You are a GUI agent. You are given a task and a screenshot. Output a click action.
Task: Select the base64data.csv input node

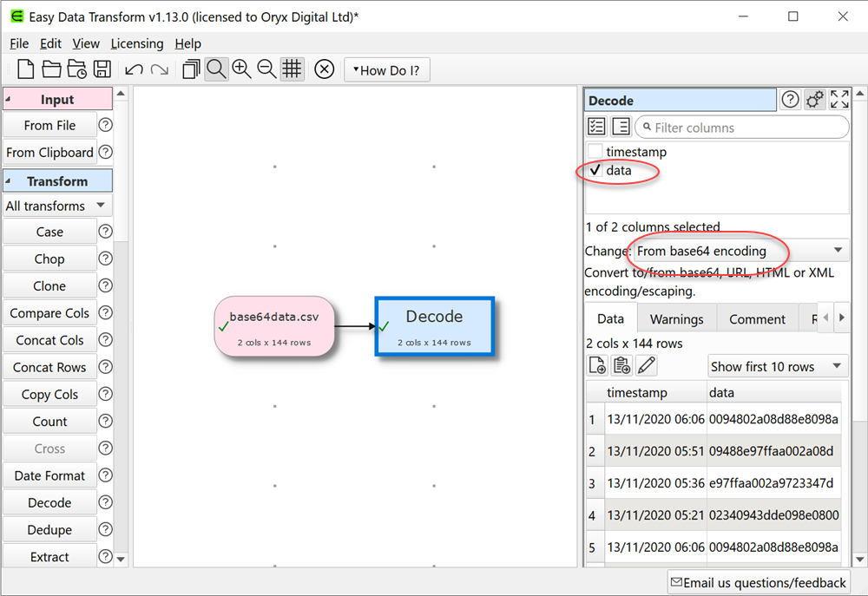[274, 326]
